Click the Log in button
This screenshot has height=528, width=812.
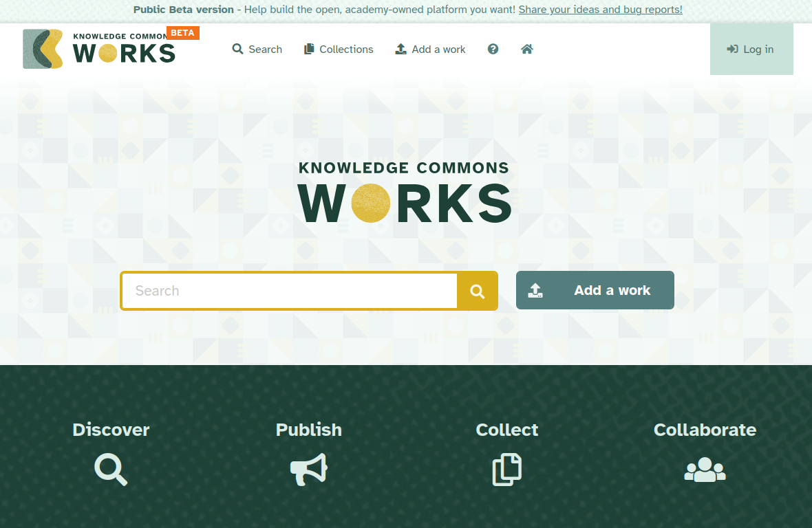pyautogui.click(x=751, y=49)
